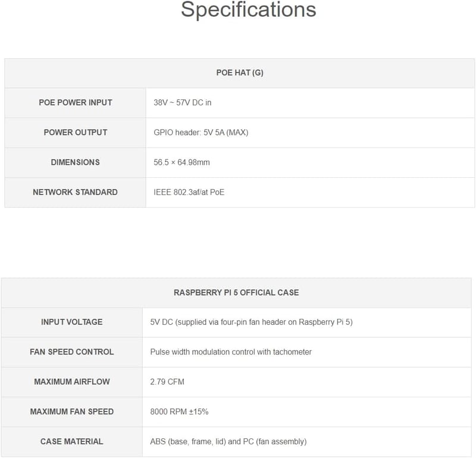476x458 pixels.
Task: Click the POWER OUTPUT row label
Action: tap(76, 132)
